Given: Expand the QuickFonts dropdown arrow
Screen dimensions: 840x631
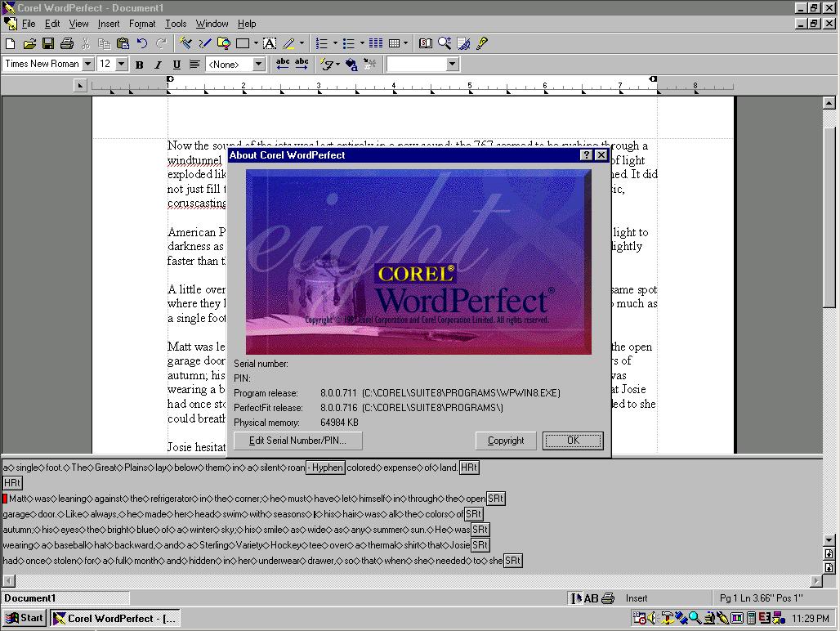Looking at the screenshot, I should tap(337, 65).
